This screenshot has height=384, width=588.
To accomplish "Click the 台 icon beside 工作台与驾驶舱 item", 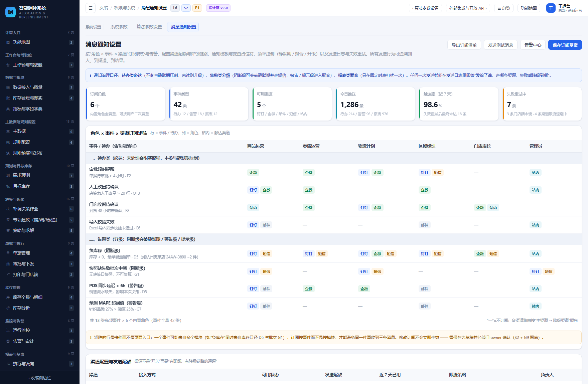I will 8,65.
